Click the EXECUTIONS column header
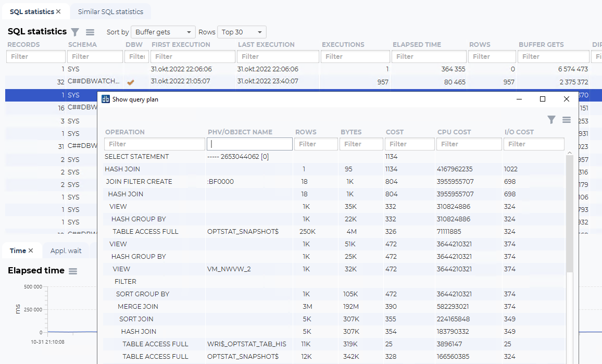Screen dimensions: 602x364 (342, 45)
